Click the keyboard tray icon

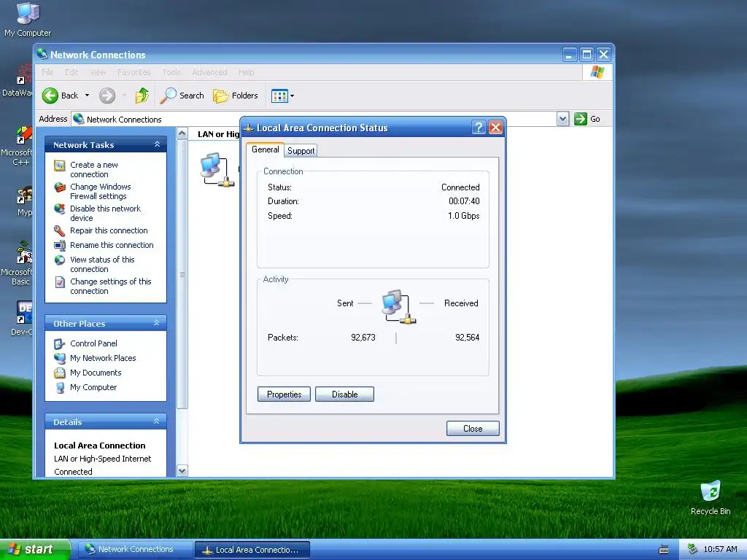tap(664, 550)
